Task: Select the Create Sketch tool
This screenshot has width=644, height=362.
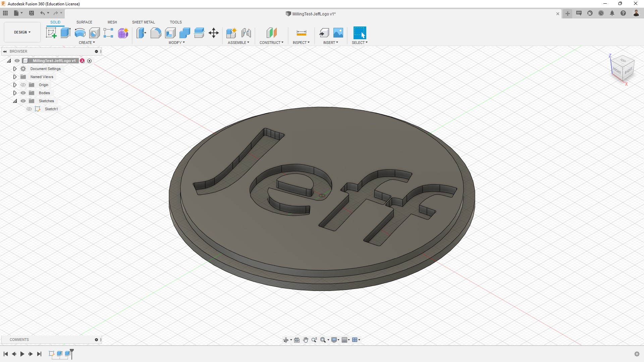Action: tap(51, 33)
